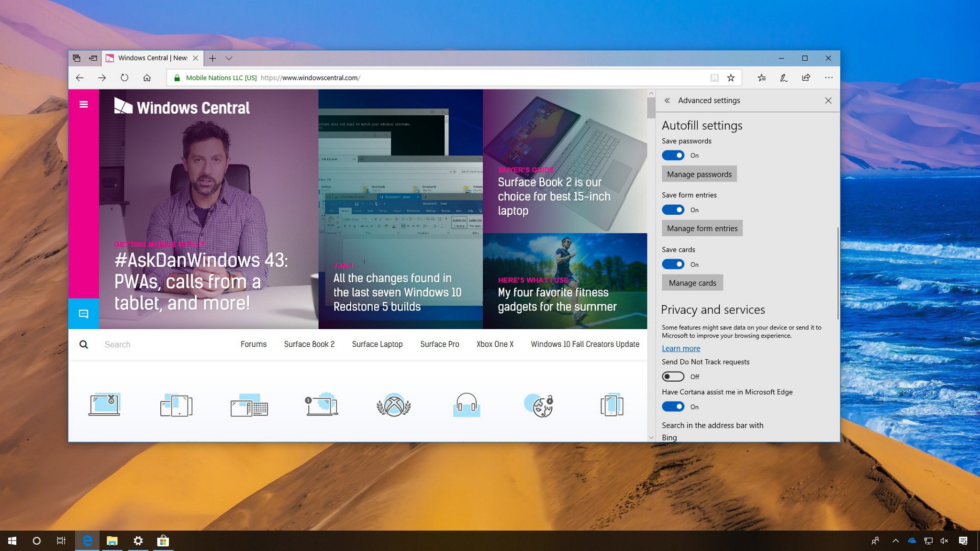Toggle Send Do Not Track requests On

click(x=673, y=376)
